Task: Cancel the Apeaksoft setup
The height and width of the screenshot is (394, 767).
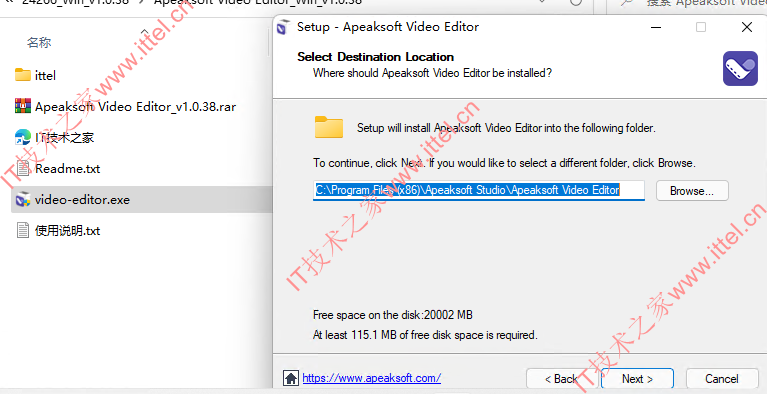Action: coord(722,379)
